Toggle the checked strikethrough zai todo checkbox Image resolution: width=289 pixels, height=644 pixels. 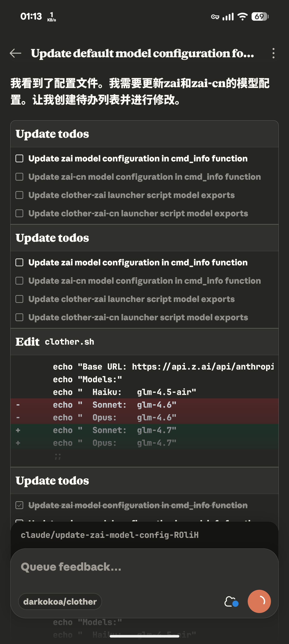point(20,505)
